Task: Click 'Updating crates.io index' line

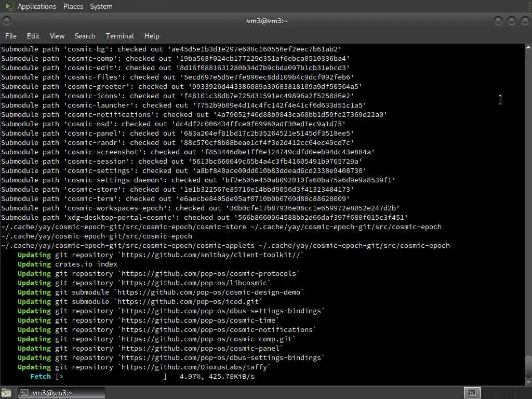Action: pyautogui.click(x=68, y=264)
